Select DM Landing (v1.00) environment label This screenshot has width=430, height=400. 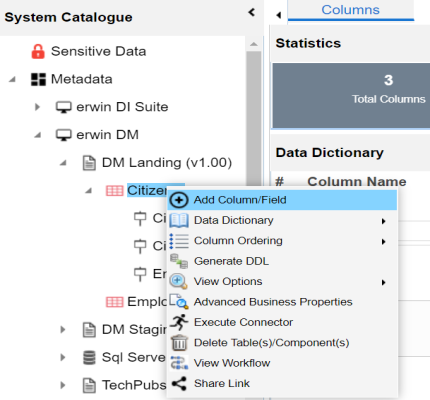pyautogui.click(x=167, y=163)
